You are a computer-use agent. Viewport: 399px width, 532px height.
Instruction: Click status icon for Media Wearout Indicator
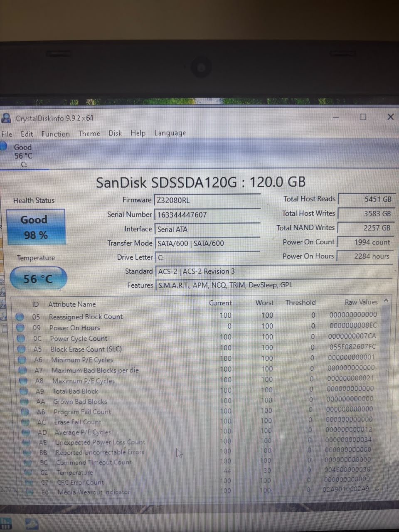[x=30, y=492]
